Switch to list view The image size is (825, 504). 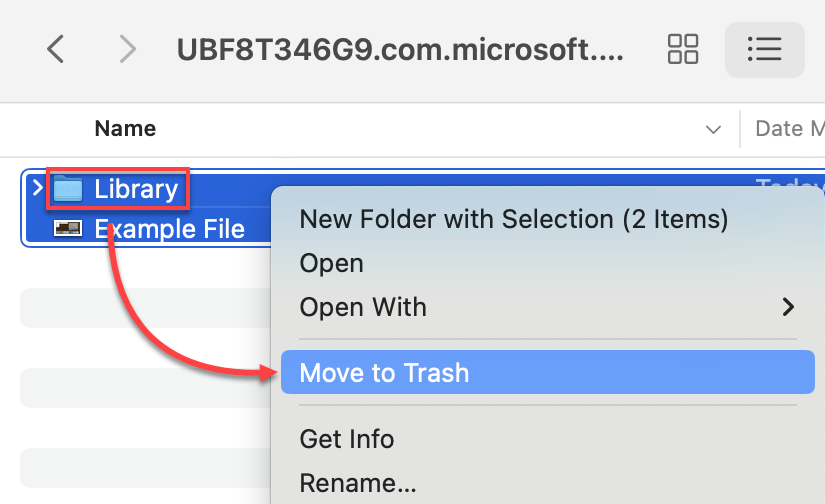point(764,49)
